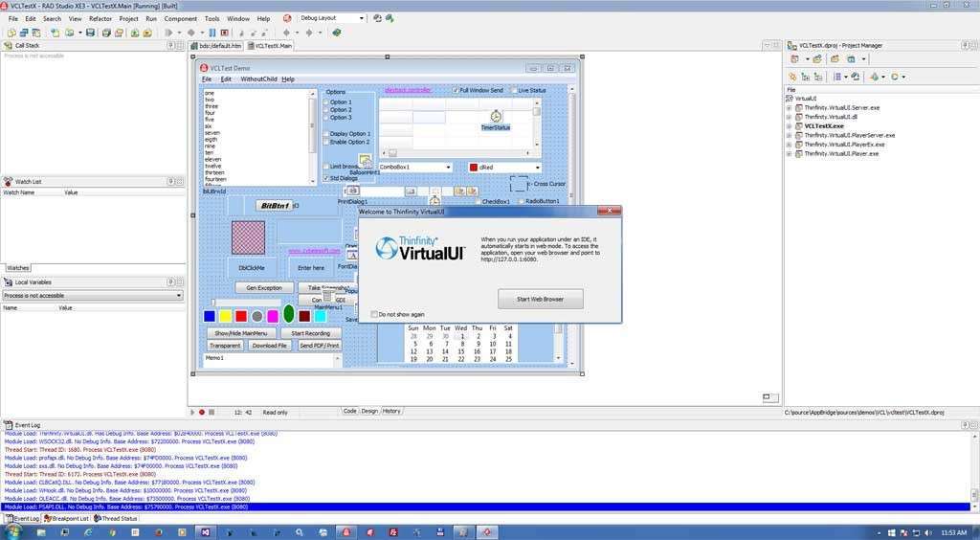Viewport: 980px width, 540px height.
Task: Click the Sync/refresh icon in Project Manager toolbar
Action: tap(855, 77)
